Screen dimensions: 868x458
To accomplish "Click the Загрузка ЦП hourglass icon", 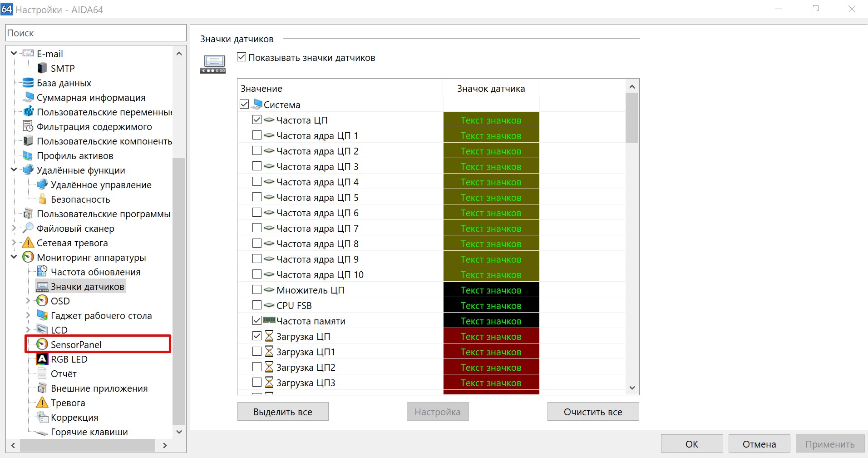I will (x=269, y=336).
